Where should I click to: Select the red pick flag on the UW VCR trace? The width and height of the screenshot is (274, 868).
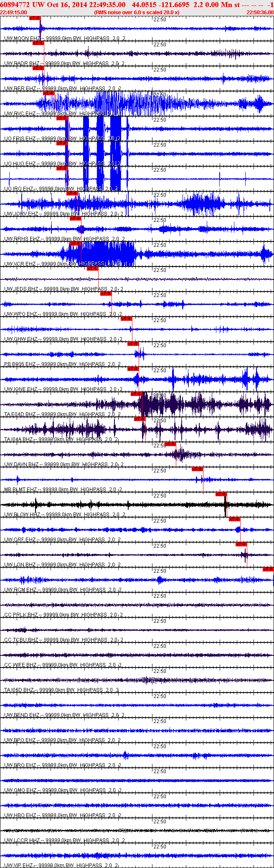coord(76,244)
